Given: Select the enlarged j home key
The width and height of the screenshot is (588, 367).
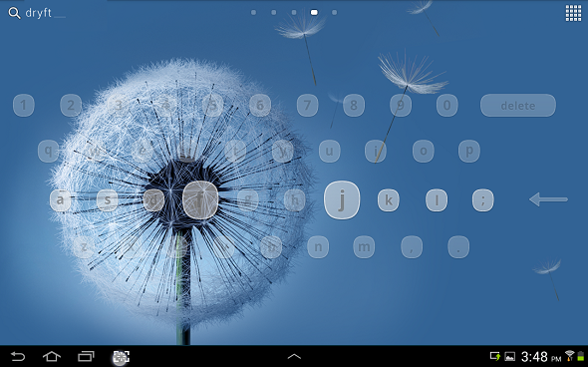Looking at the screenshot, I should [x=342, y=200].
